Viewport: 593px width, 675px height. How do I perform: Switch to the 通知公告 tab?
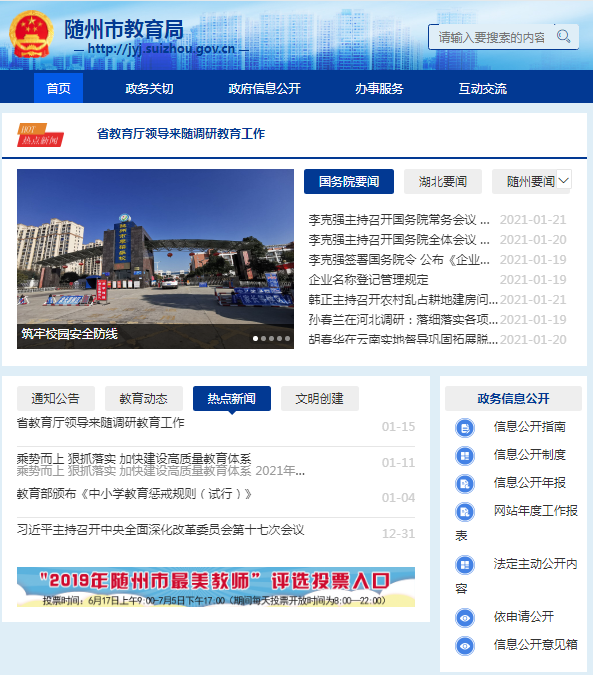[56, 399]
